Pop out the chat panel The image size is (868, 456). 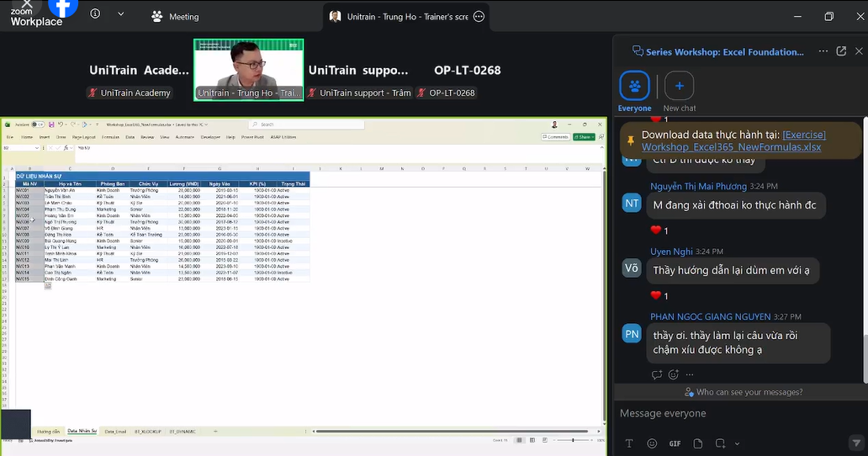(x=841, y=51)
